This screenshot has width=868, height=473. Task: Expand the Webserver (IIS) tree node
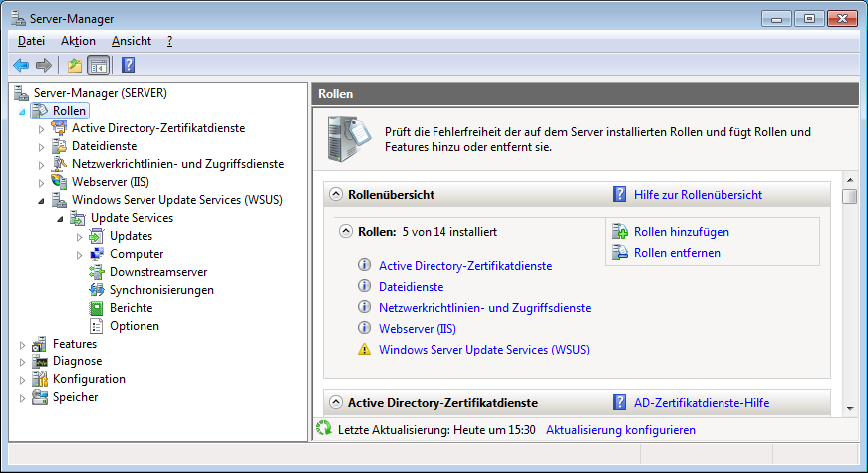(x=42, y=183)
